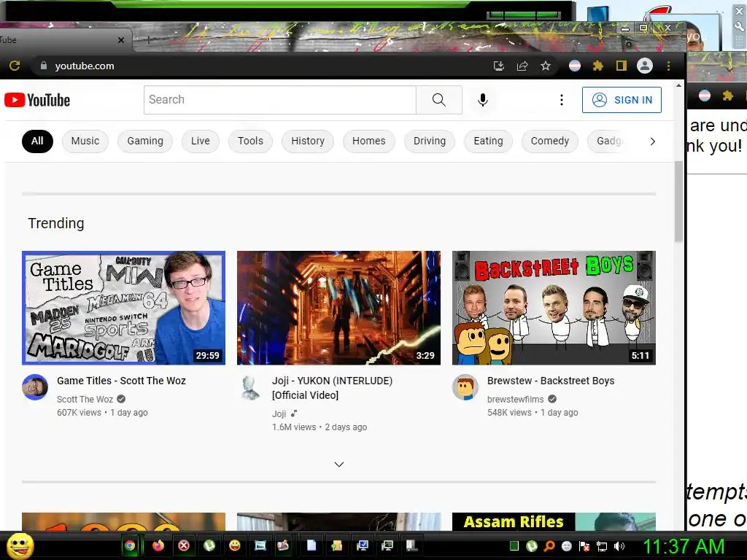
Task: Select the Tools category chip
Action: tap(251, 141)
